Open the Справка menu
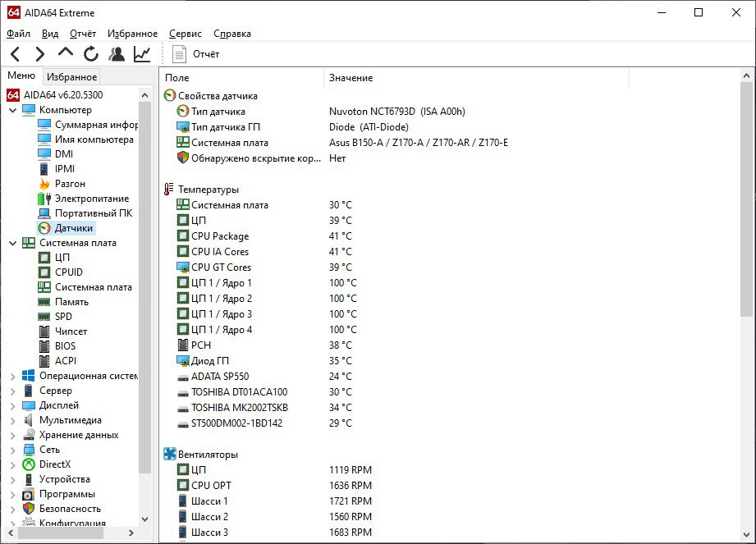The image size is (756, 544). (x=232, y=34)
